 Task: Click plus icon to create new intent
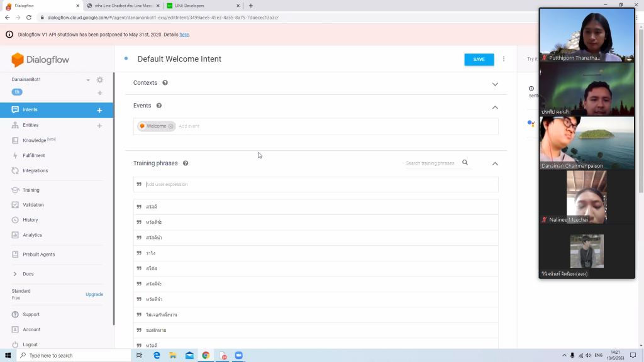pos(99,110)
